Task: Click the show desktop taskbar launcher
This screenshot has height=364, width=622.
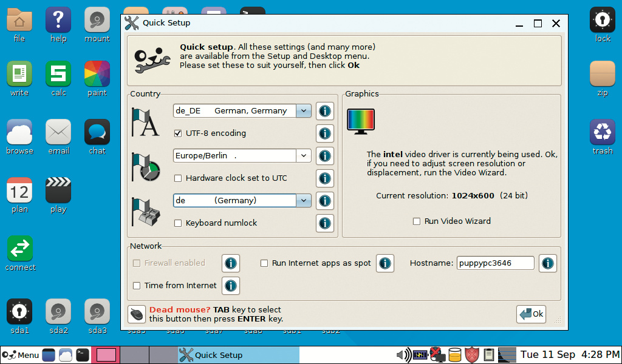Action: [x=49, y=356]
